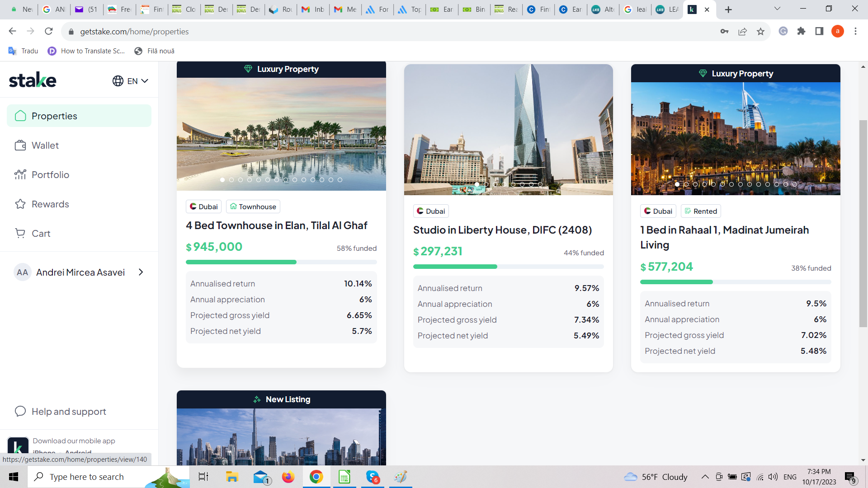The width and height of the screenshot is (868, 488).
Task: Click the Windows Start button
Action: coord(14,477)
